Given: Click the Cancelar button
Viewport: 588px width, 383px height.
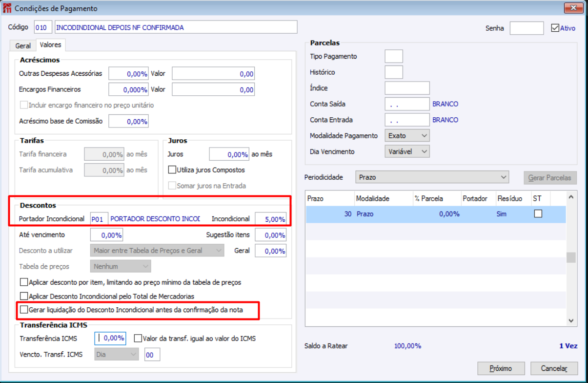Looking at the screenshot, I should [x=554, y=368].
